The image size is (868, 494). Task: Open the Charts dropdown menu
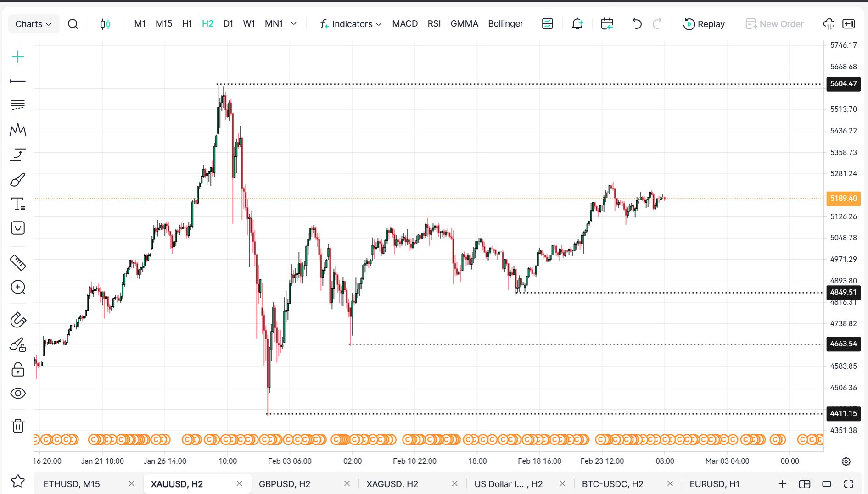point(33,24)
